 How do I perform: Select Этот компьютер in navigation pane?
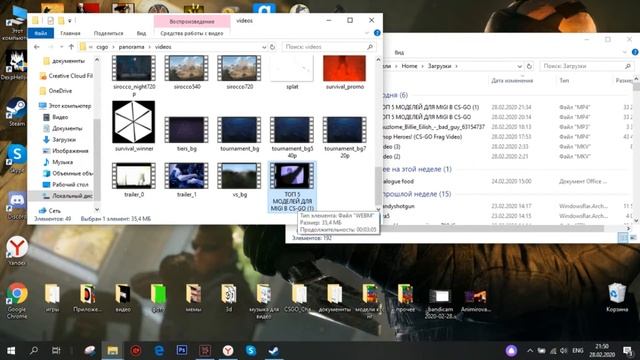pos(65,106)
